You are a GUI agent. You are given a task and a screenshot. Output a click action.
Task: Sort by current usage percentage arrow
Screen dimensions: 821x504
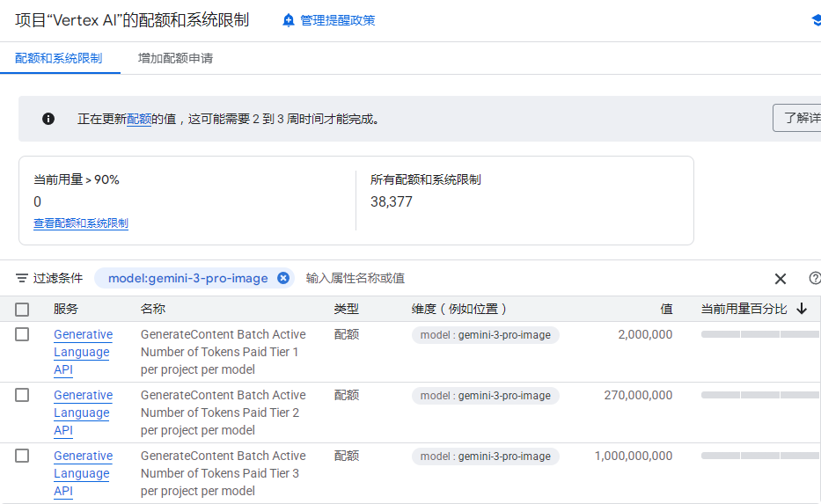tap(802, 309)
